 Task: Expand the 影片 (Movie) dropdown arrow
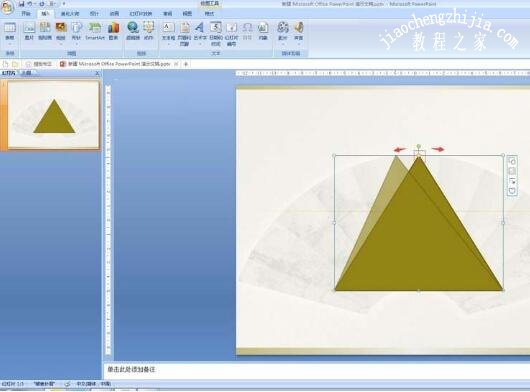pos(283,43)
